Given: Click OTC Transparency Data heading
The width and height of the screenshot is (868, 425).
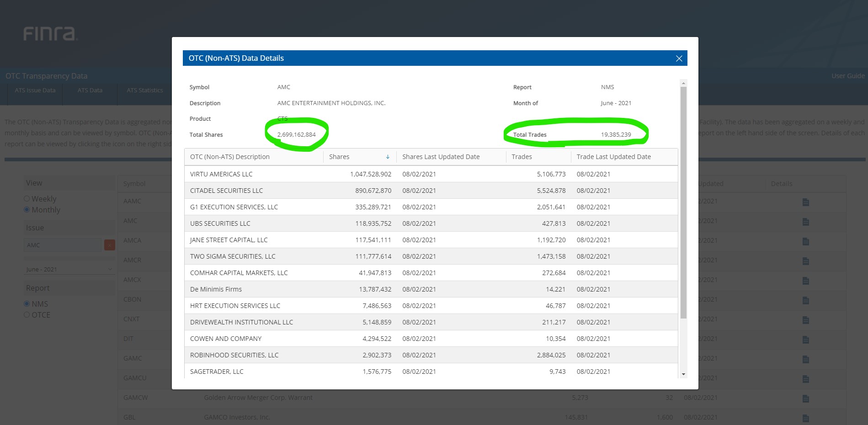Looking at the screenshot, I should (46, 76).
